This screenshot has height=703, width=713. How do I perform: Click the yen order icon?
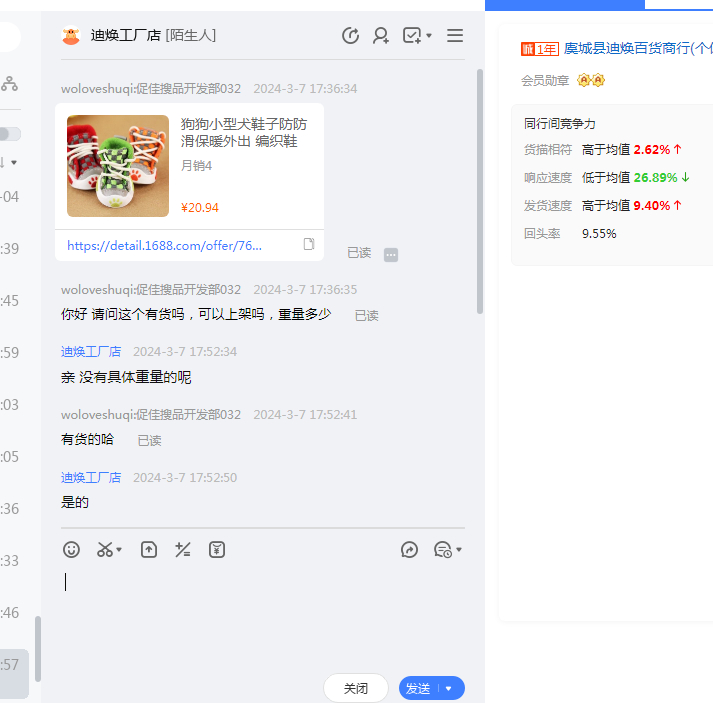[217, 550]
